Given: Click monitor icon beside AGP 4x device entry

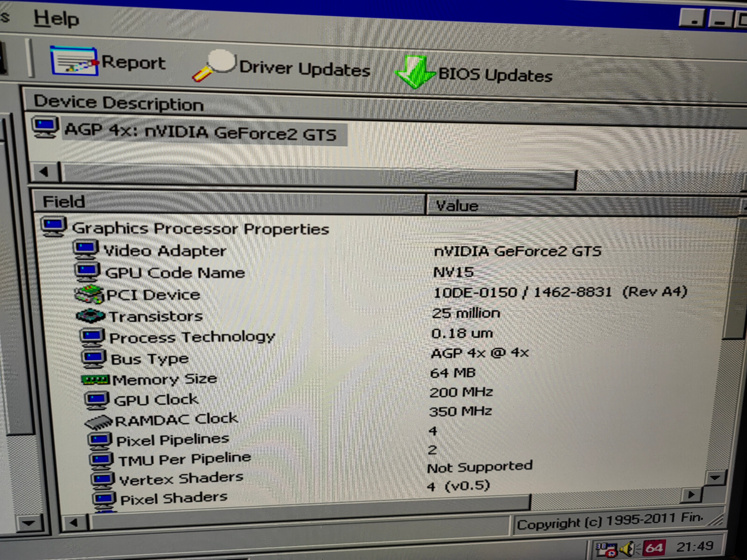Looking at the screenshot, I should (45, 127).
